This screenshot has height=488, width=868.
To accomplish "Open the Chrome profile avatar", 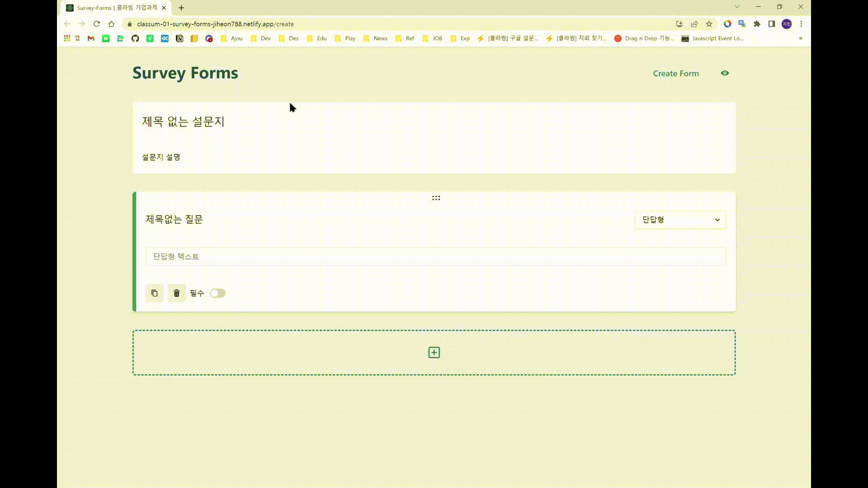I will (787, 24).
